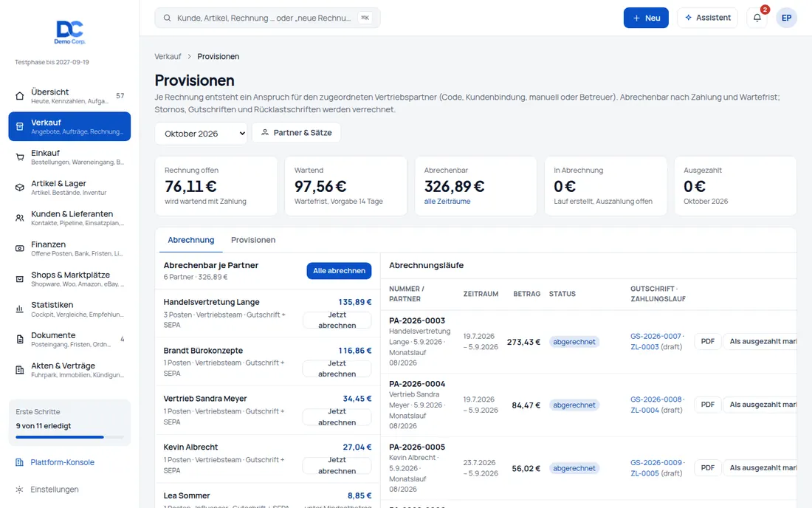The height and width of the screenshot is (508, 812).
Task: Click the Einstellungen gear icon
Action: coord(20,490)
